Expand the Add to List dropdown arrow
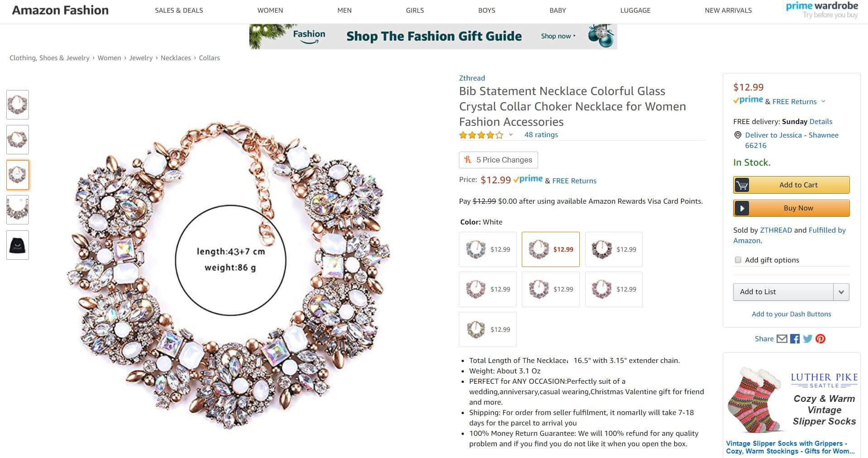Viewport: 868px width, 458px height. pyautogui.click(x=841, y=292)
